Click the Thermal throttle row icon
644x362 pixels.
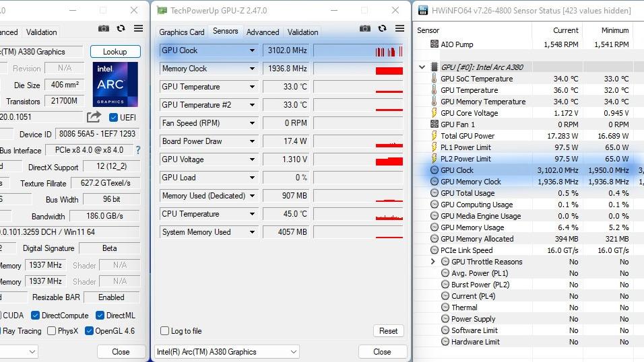445,307
